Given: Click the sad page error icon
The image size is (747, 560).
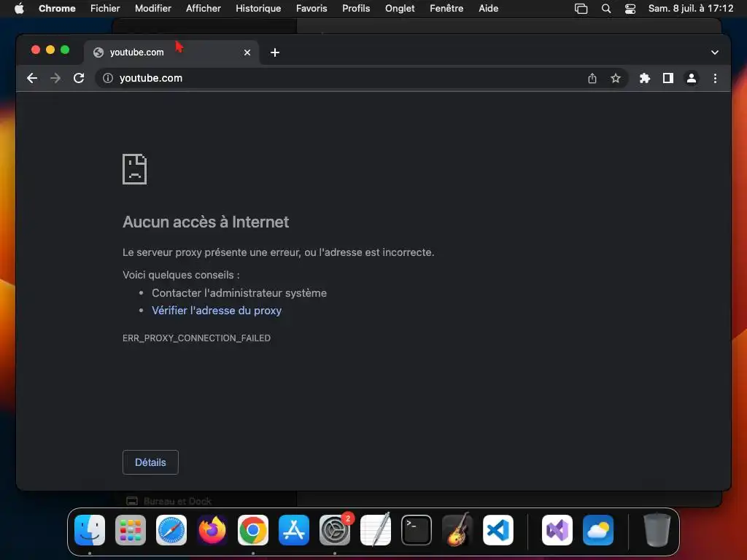Looking at the screenshot, I should [x=135, y=169].
